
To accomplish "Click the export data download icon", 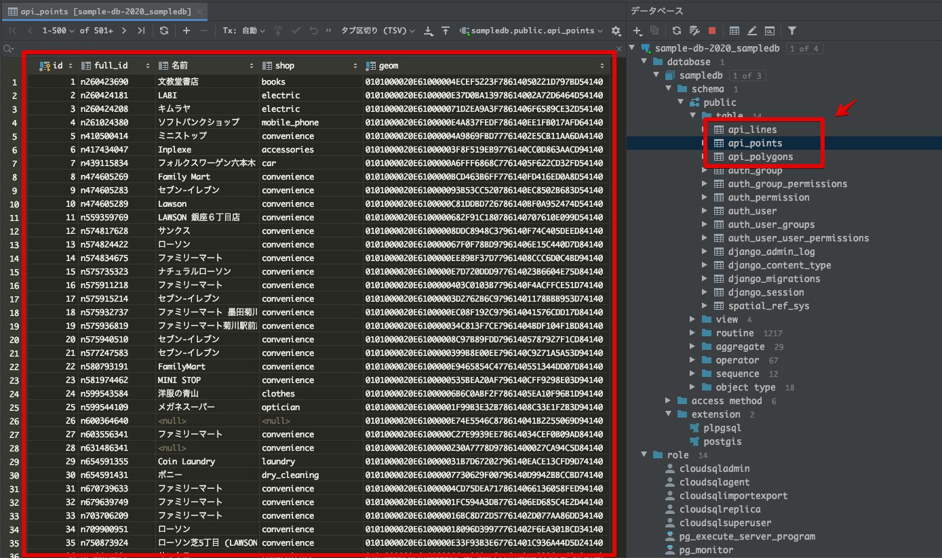I will tap(428, 31).
